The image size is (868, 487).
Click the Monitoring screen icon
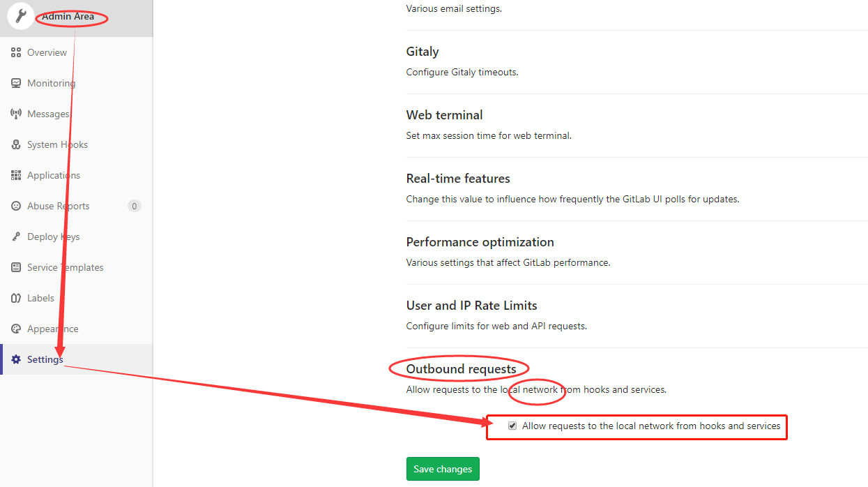[x=16, y=83]
